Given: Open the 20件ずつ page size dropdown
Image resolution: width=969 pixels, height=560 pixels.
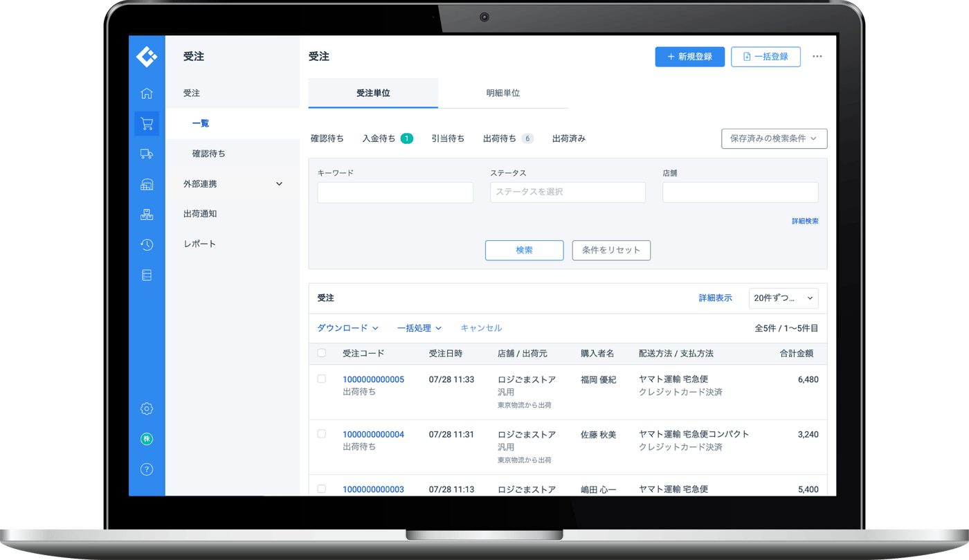Looking at the screenshot, I should coord(784,298).
